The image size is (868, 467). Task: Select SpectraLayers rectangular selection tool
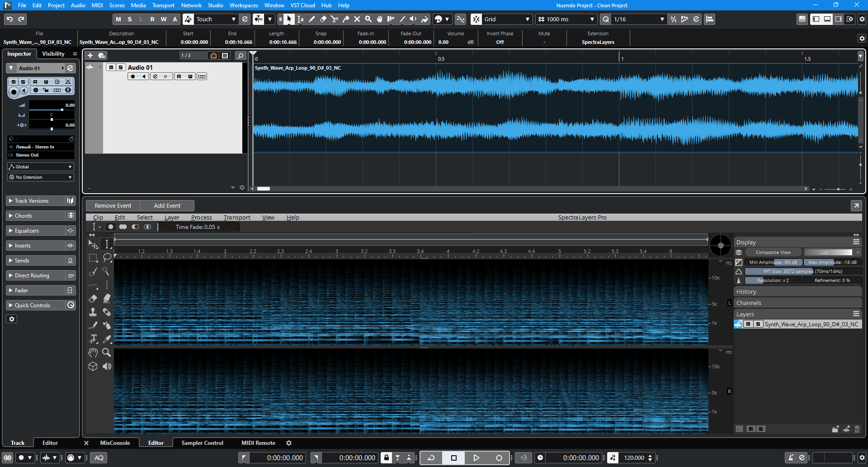[93, 258]
